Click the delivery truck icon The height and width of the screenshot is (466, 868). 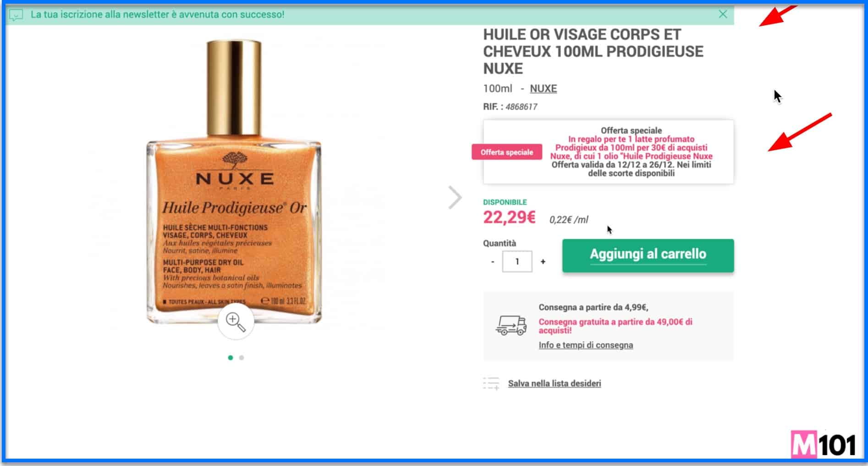click(511, 325)
